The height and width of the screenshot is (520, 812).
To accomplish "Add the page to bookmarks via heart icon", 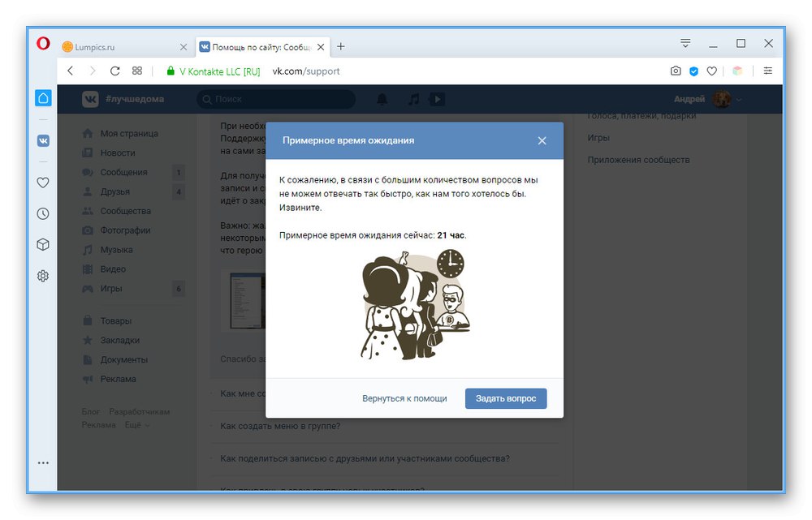I will [712, 71].
